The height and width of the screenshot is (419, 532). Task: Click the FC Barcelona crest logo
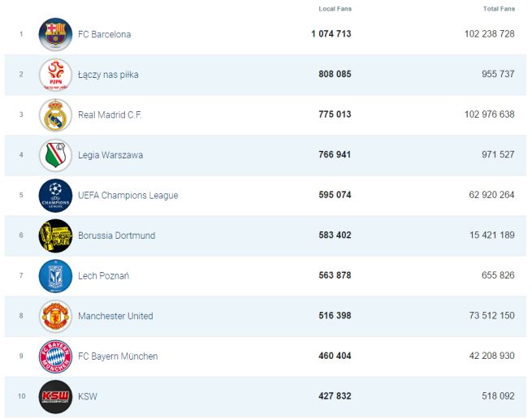(x=55, y=34)
